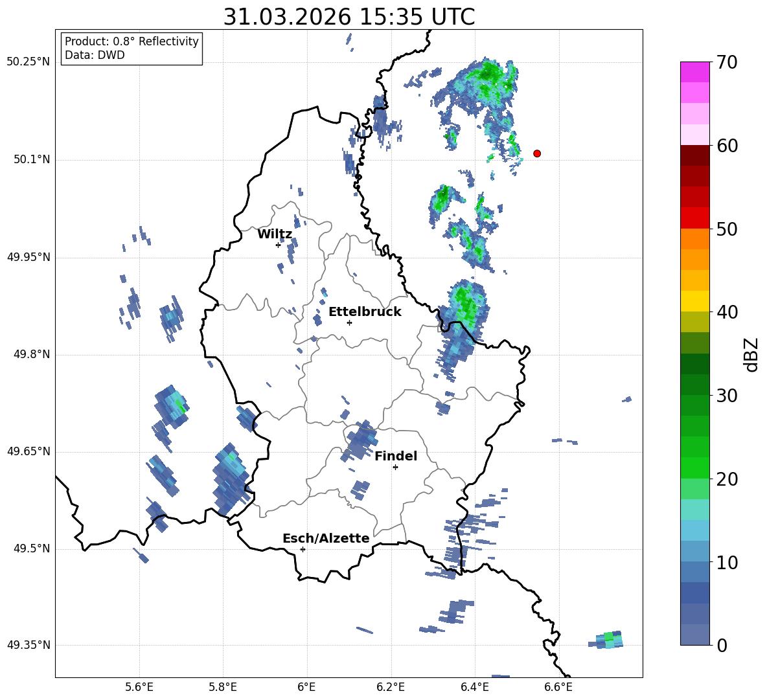The height and width of the screenshot is (700, 767).
Task: Pick the dark red swatch just below 60 dBZ
Action: coord(694,155)
